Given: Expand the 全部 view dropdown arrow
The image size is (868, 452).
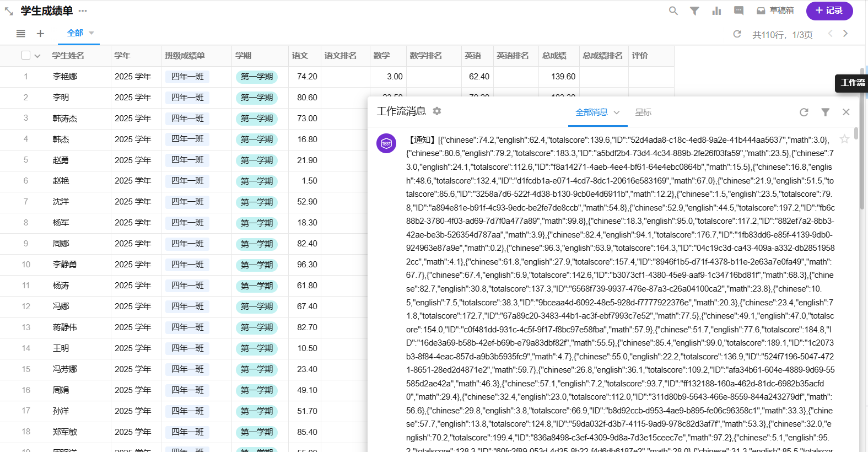Looking at the screenshot, I should (x=91, y=33).
